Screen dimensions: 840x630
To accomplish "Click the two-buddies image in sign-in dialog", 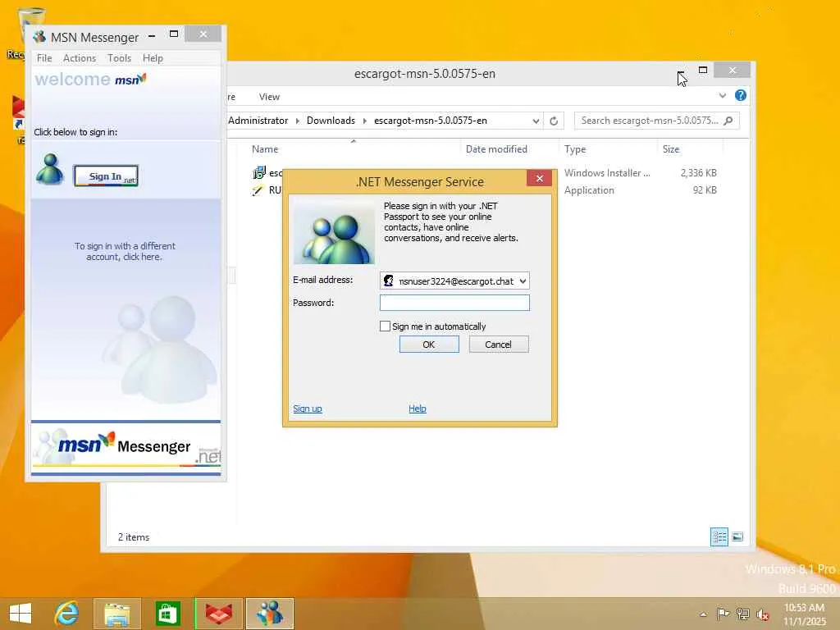I will click(335, 233).
